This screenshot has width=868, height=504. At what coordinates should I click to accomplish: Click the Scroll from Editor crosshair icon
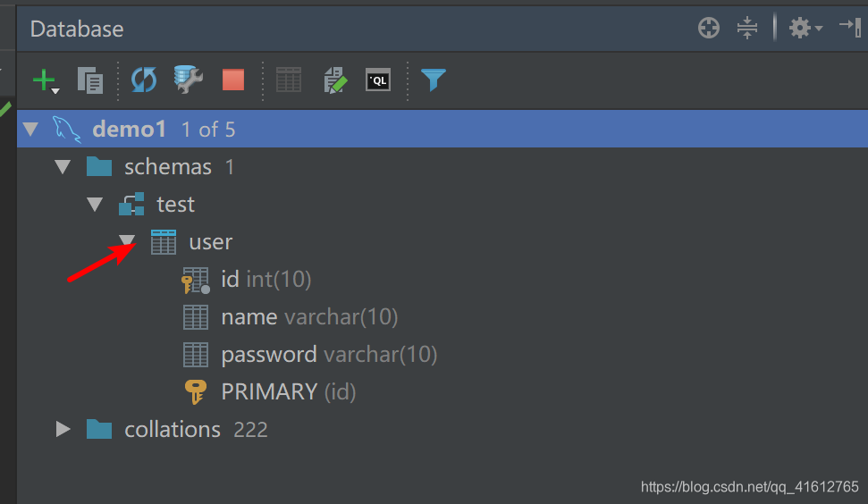[x=709, y=28]
